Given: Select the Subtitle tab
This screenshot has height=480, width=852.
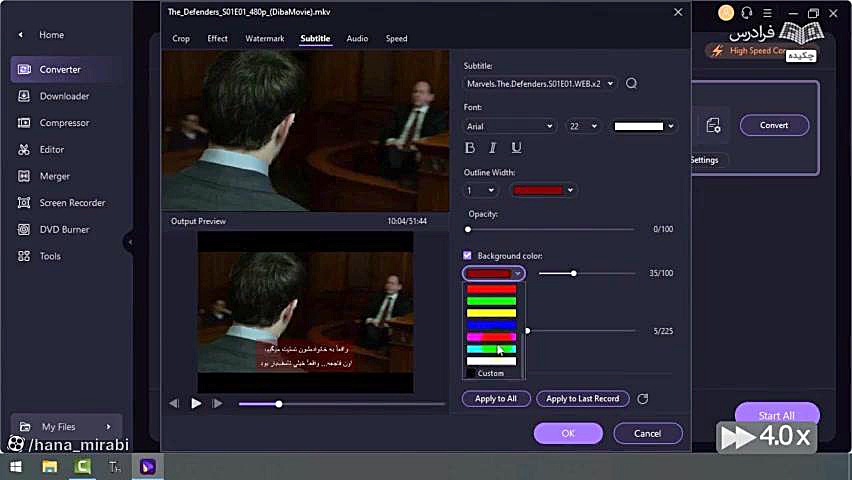Looking at the screenshot, I should coord(315,39).
